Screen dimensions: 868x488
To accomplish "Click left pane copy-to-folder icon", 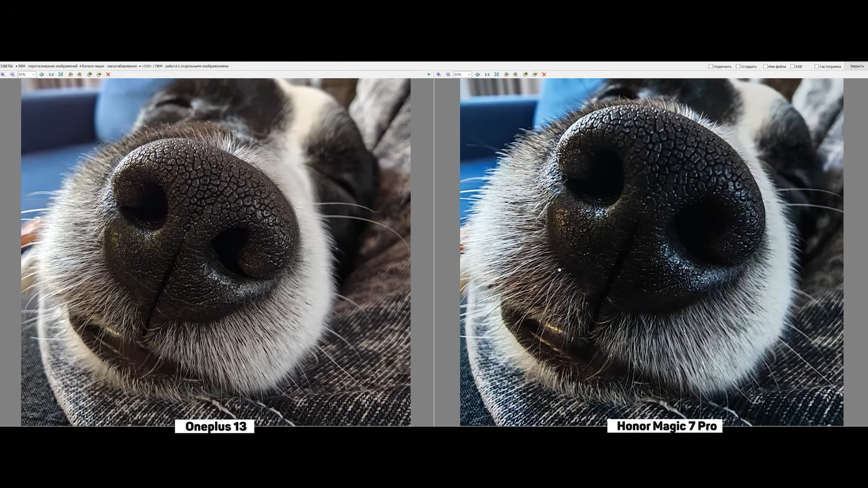I will tap(90, 74).
